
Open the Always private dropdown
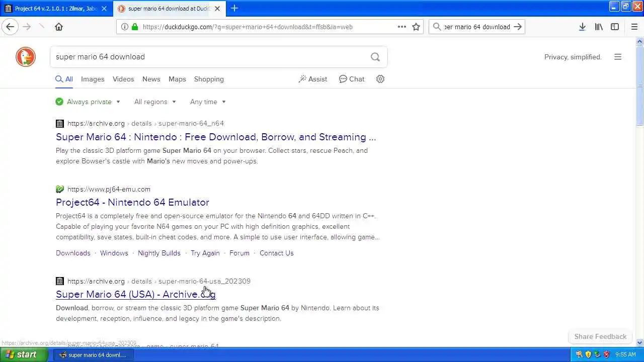tap(89, 102)
